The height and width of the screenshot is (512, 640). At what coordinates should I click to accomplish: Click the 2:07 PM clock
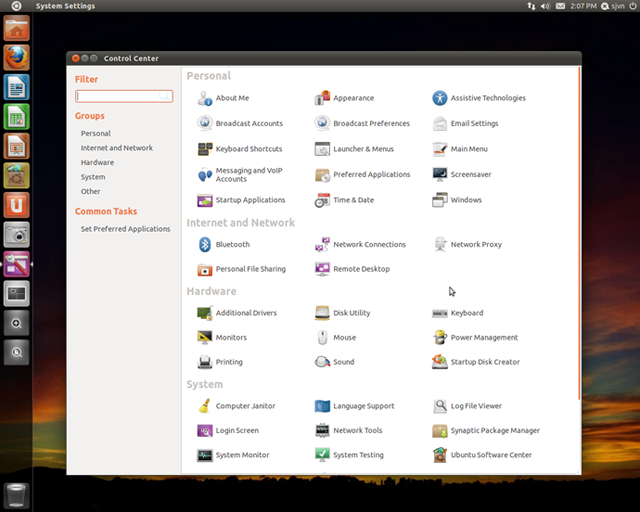583,6
